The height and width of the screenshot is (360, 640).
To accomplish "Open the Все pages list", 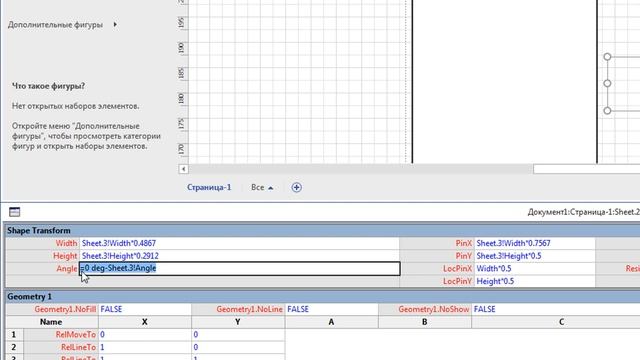I will click(x=262, y=187).
